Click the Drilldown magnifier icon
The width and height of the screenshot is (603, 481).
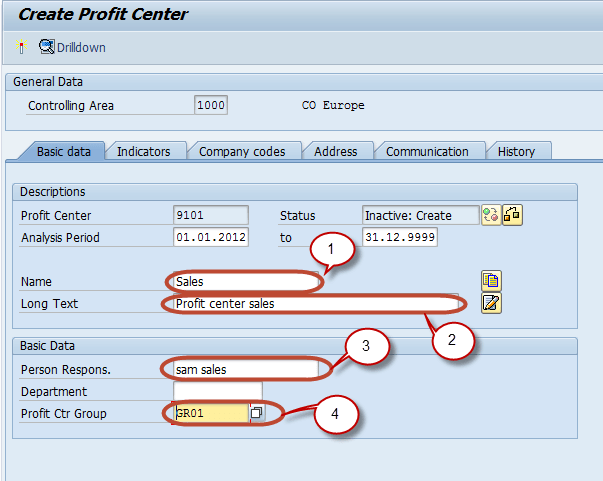point(46,47)
